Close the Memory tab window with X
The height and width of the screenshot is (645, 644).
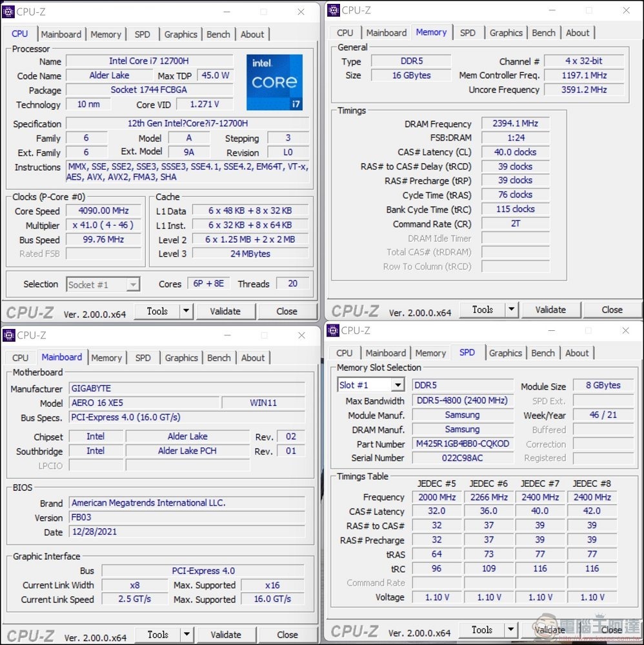tap(626, 10)
